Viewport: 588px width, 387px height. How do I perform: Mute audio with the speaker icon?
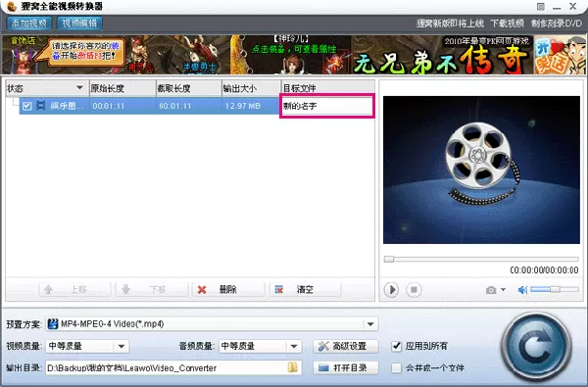coord(522,290)
